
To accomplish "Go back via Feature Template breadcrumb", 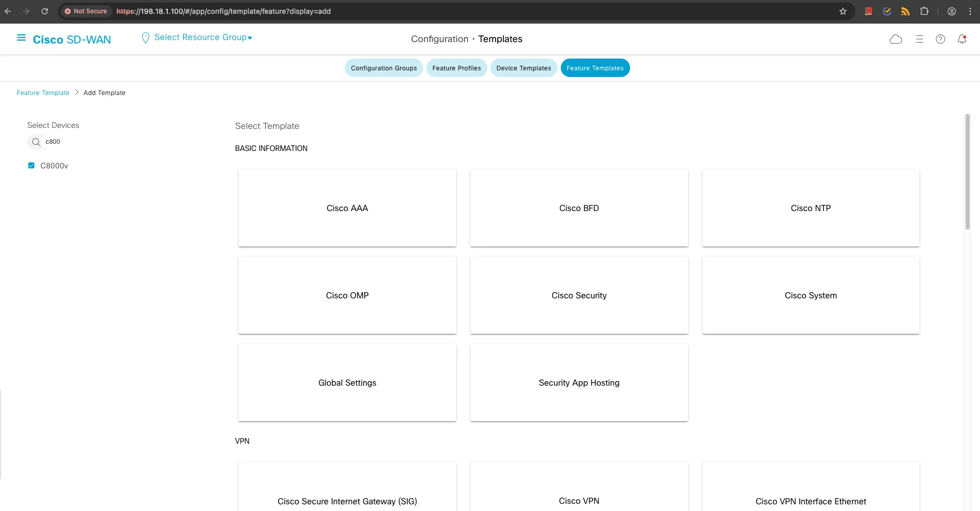I will pyautogui.click(x=43, y=92).
